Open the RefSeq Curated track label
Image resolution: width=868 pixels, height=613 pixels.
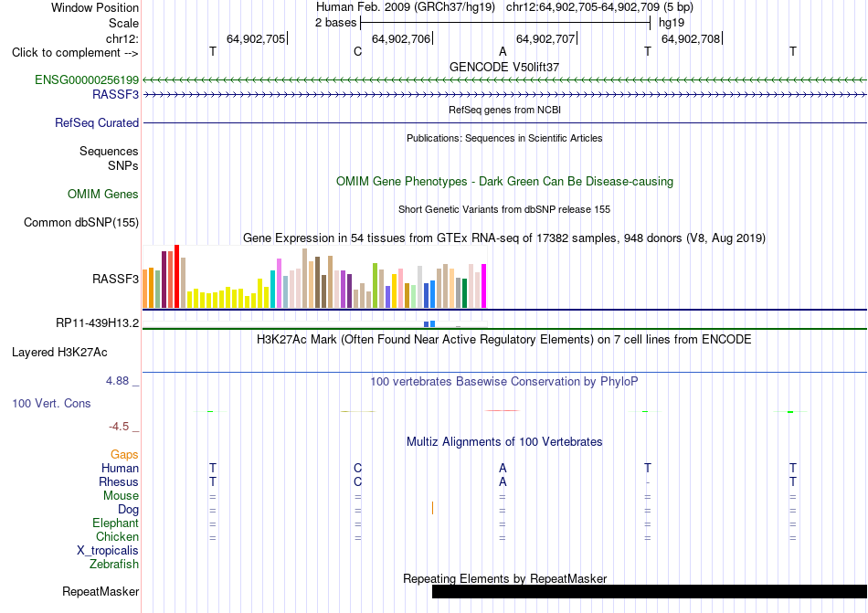[x=96, y=122]
